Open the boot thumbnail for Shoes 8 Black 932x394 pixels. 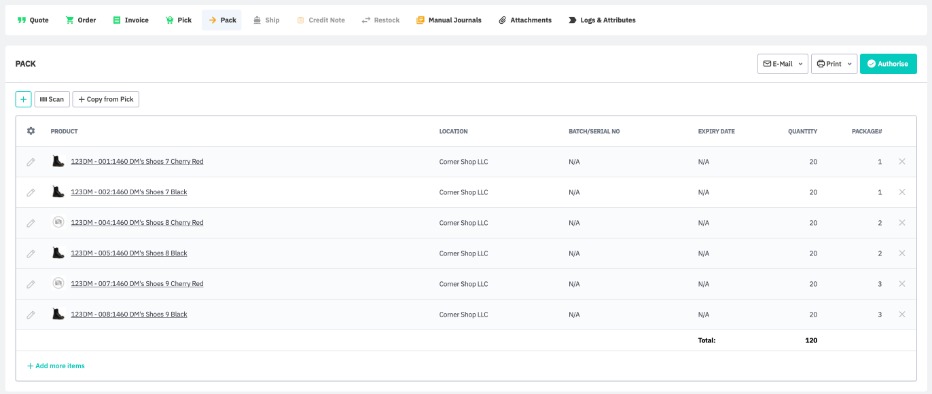(x=58, y=253)
